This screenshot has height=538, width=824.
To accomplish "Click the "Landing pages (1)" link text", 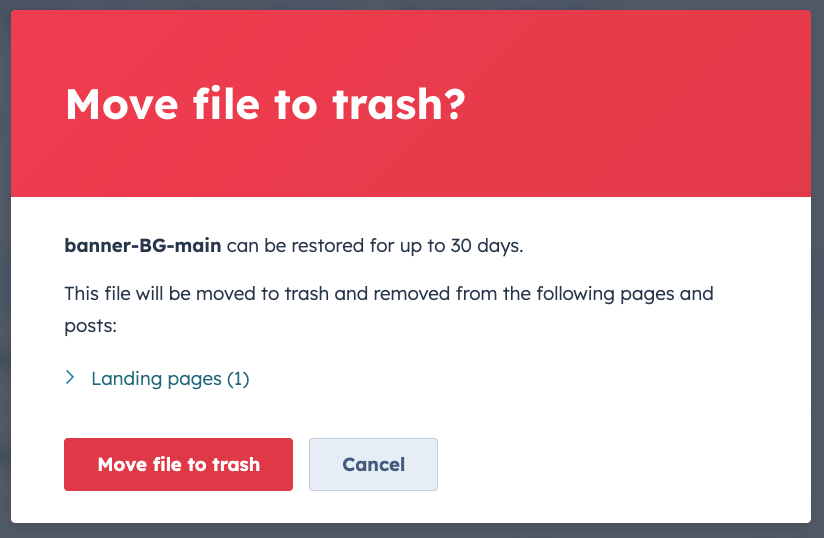I will [x=169, y=378].
